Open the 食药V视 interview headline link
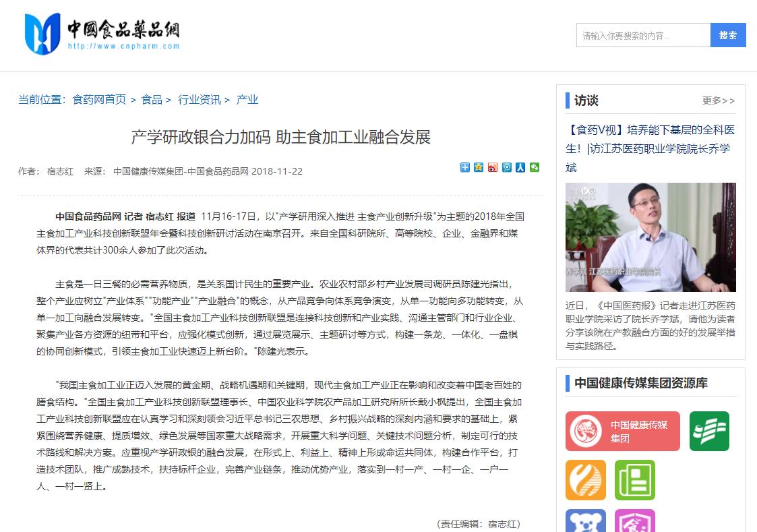Viewport: 757px width, 532px height. [x=650, y=149]
